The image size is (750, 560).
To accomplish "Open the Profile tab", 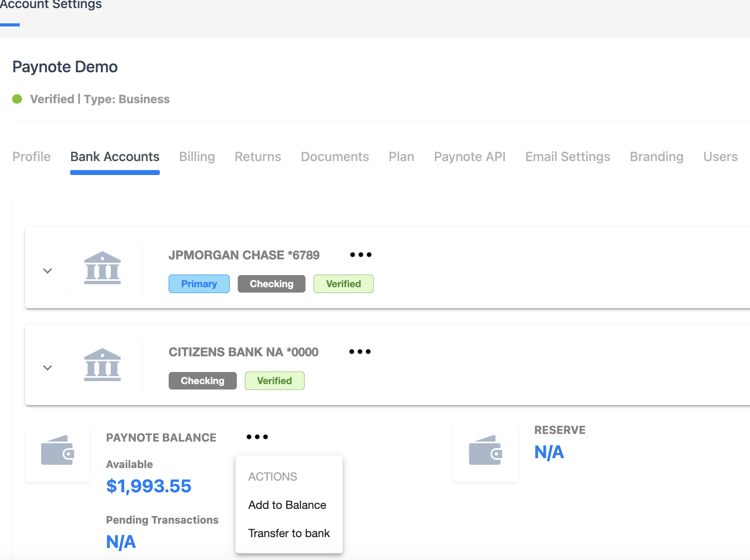I will (x=31, y=157).
